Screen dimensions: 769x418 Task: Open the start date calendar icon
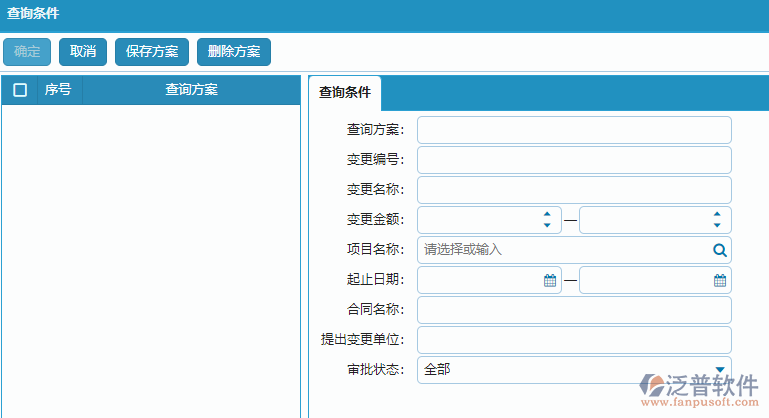point(550,280)
